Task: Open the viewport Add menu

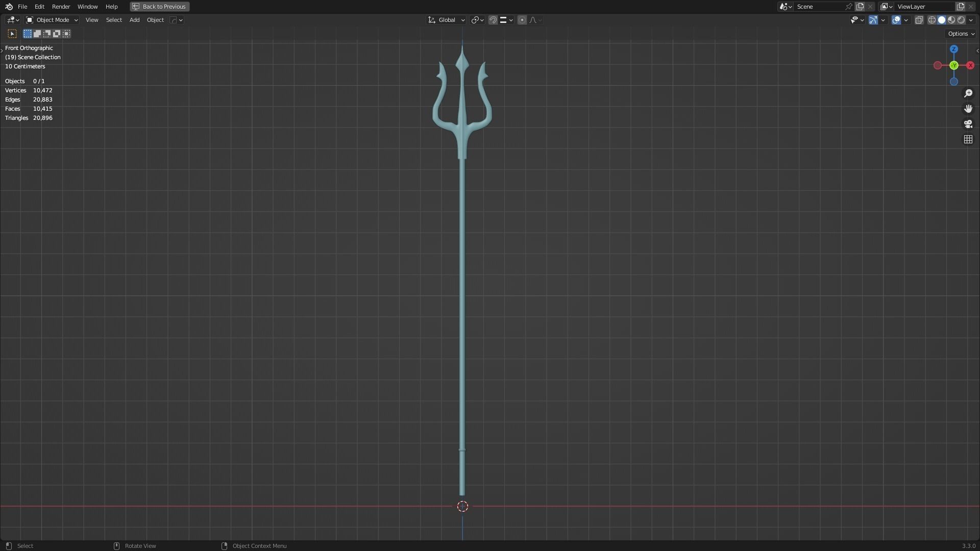Action: pyautogui.click(x=134, y=20)
